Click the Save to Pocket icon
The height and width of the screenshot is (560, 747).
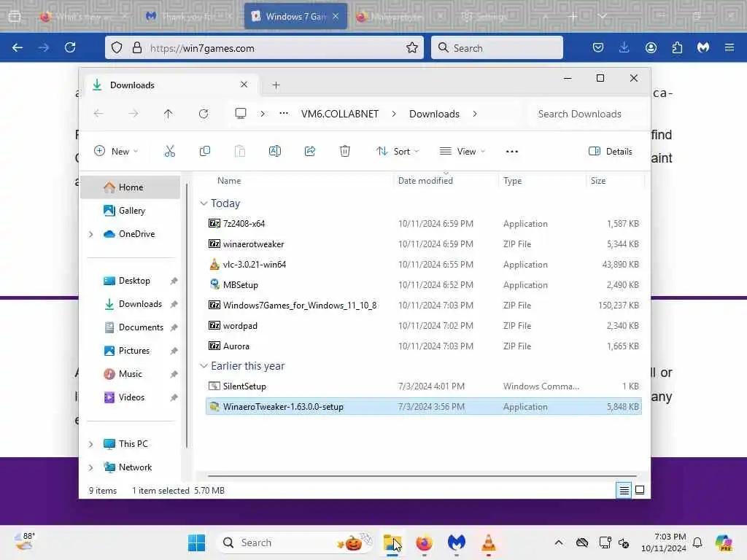click(598, 47)
